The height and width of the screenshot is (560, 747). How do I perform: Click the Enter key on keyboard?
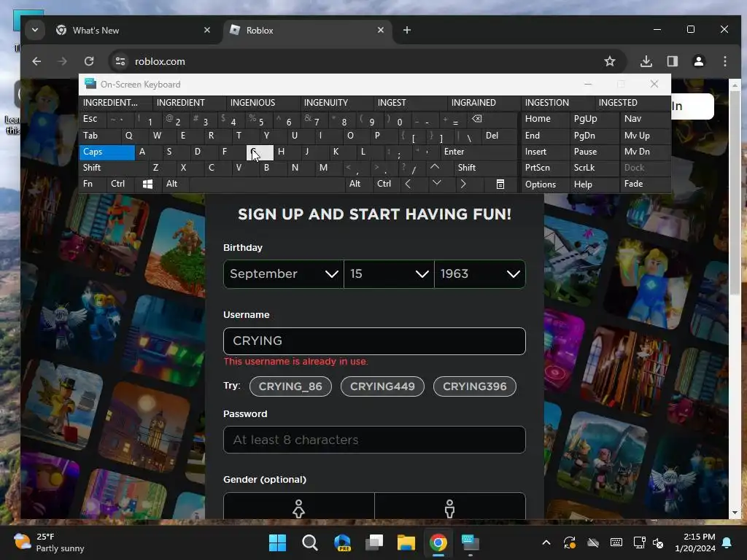tap(479, 152)
